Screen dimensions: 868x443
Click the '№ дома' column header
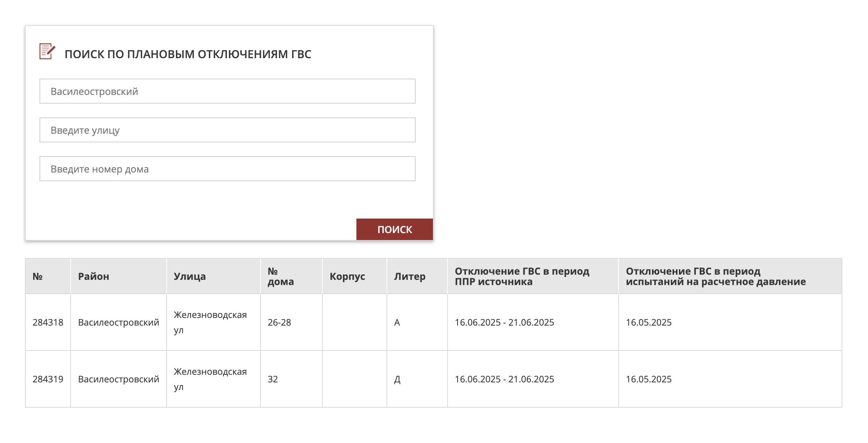280,276
